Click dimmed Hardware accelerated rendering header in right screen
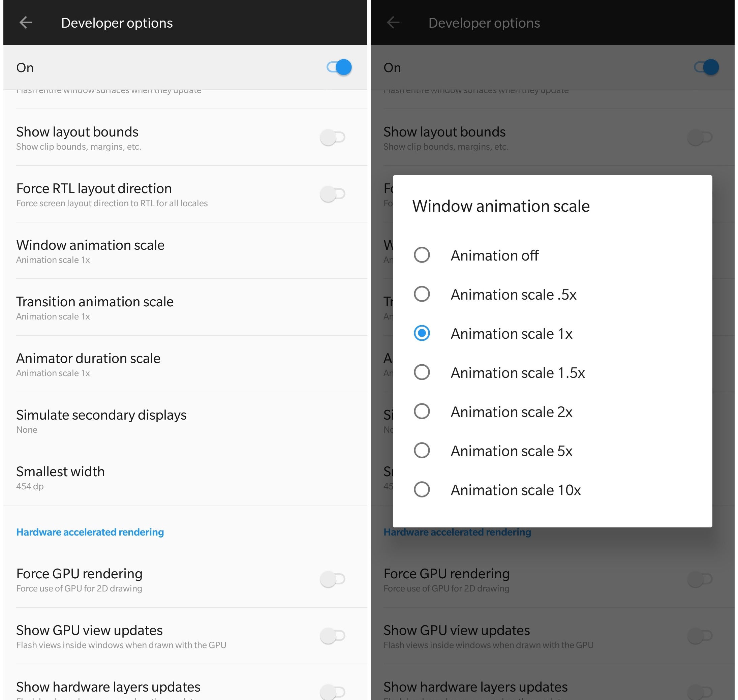Viewport: 738px width, 700px height. point(457,532)
